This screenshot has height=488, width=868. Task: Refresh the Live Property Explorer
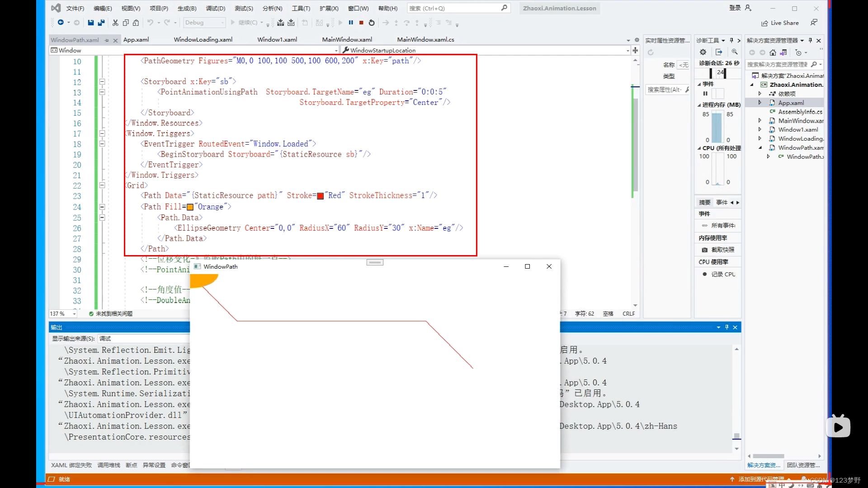click(x=651, y=52)
